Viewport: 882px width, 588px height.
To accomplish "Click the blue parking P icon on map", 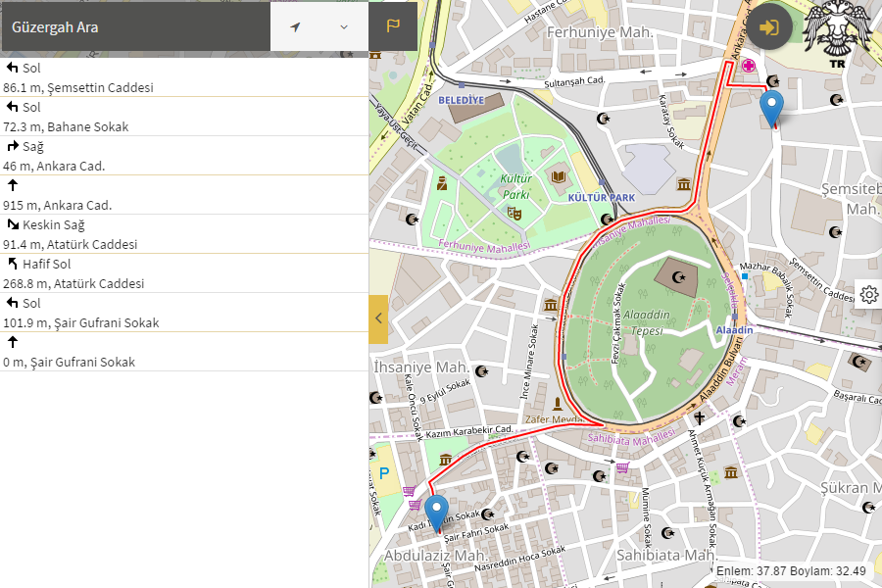I will click(x=384, y=472).
